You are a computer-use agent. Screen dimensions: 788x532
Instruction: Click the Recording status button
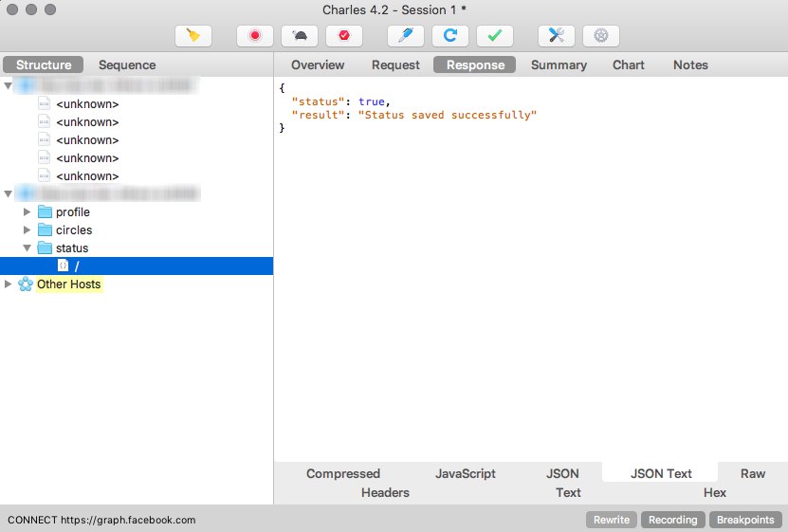pyautogui.click(x=673, y=520)
